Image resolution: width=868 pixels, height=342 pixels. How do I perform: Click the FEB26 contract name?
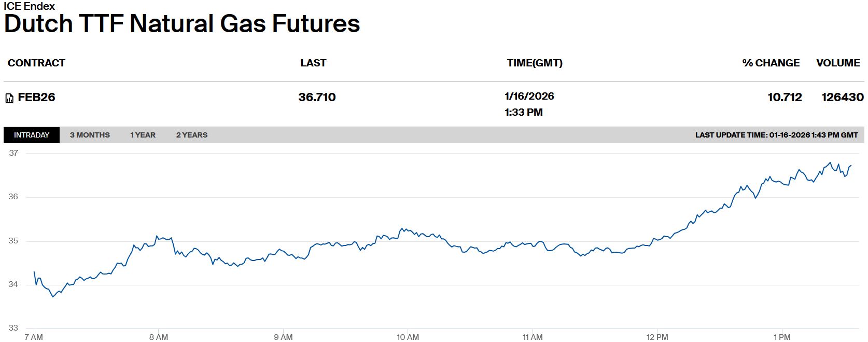[x=36, y=98]
